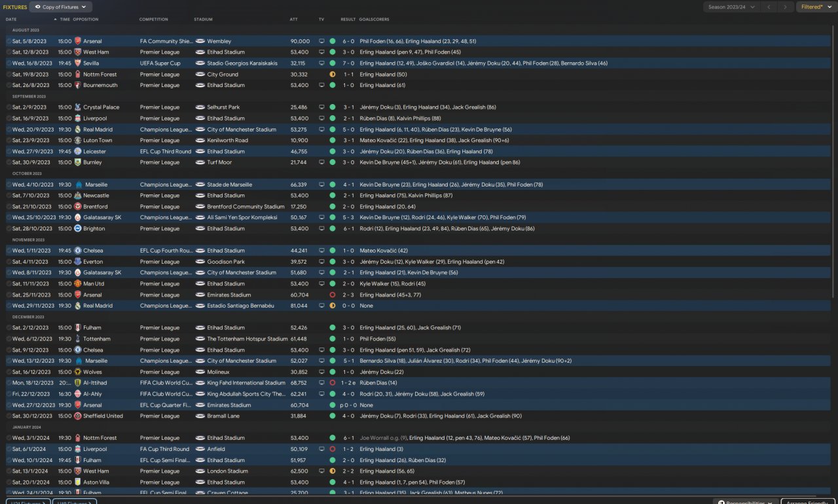Sort by the Att column header
Image resolution: width=838 pixels, height=504 pixels.
[x=294, y=20]
